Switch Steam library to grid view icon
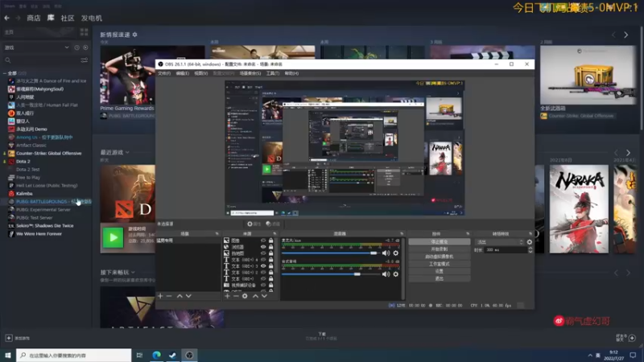This screenshot has height=362, width=644. point(85,32)
